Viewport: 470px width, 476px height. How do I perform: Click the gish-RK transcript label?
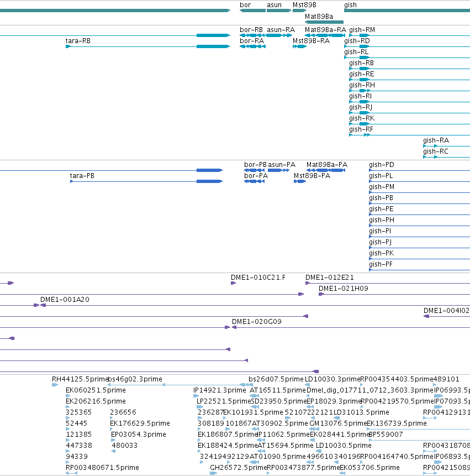(x=362, y=118)
